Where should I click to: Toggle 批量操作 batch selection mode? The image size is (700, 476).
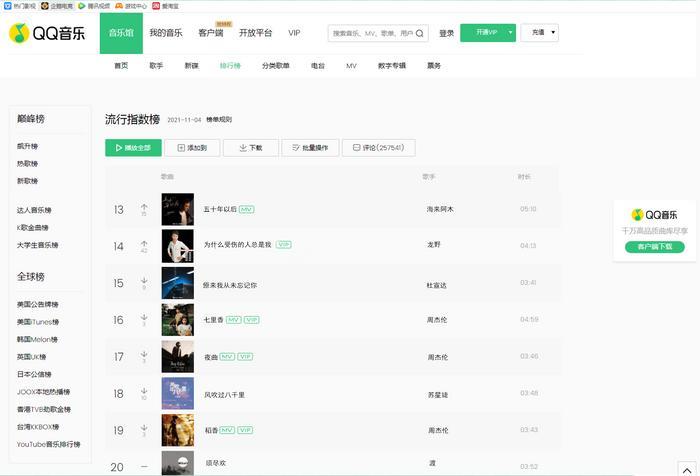point(309,147)
